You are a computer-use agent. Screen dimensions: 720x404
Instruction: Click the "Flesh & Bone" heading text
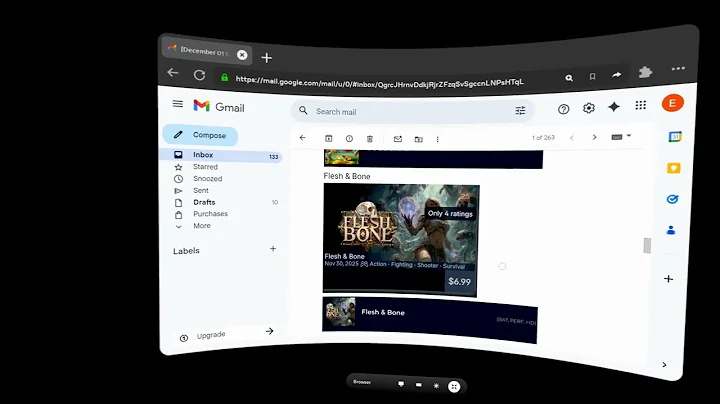pyautogui.click(x=347, y=176)
